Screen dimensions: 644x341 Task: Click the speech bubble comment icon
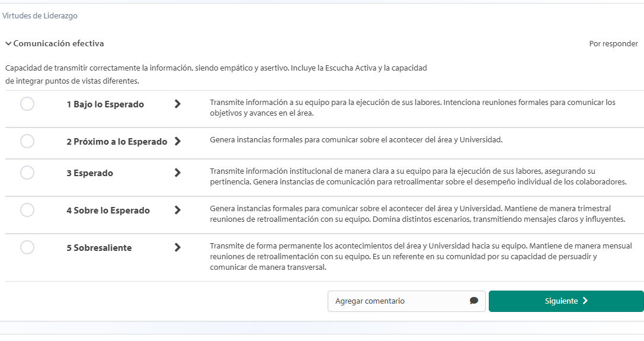pyautogui.click(x=473, y=301)
